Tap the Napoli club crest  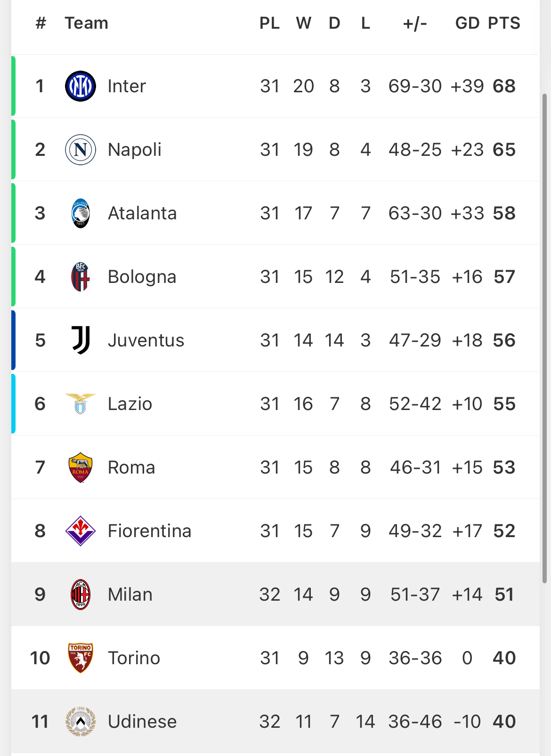click(81, 150)
